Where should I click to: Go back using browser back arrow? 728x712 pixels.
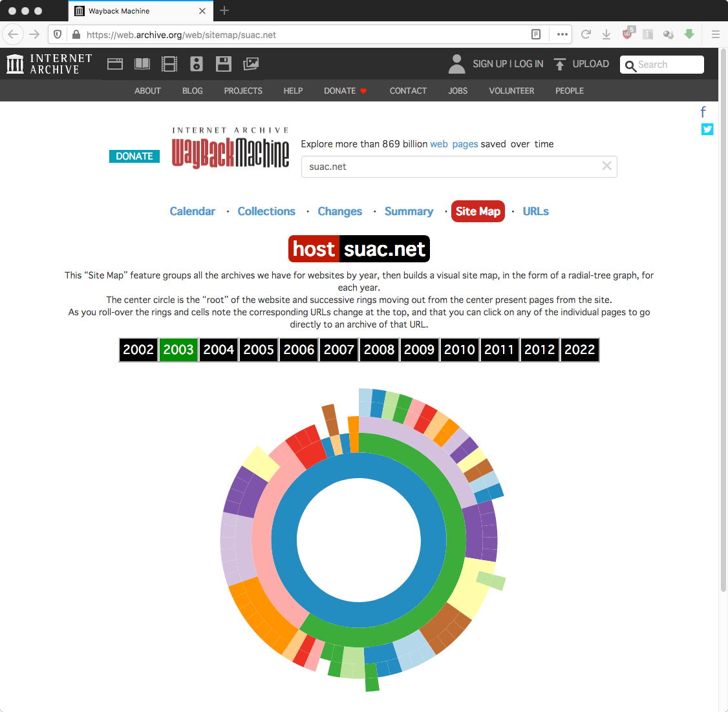pyautogui.click(x=13, y=34)
